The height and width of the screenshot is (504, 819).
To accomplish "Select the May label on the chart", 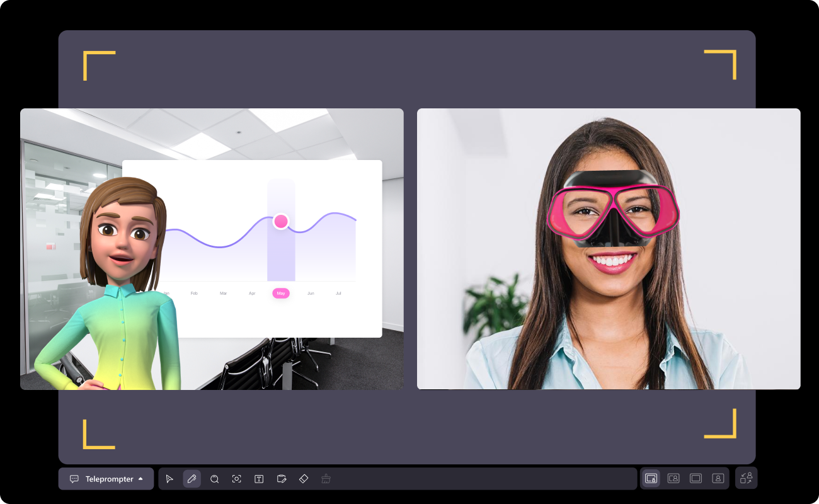I will pos(281,293).
